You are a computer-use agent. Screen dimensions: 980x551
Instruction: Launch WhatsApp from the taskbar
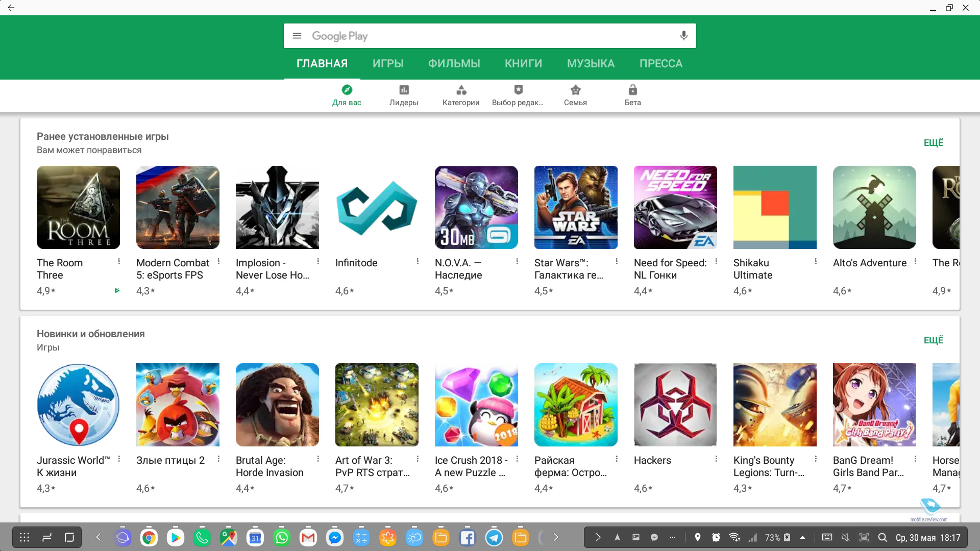pyautogui.click(x=282, y=537)
